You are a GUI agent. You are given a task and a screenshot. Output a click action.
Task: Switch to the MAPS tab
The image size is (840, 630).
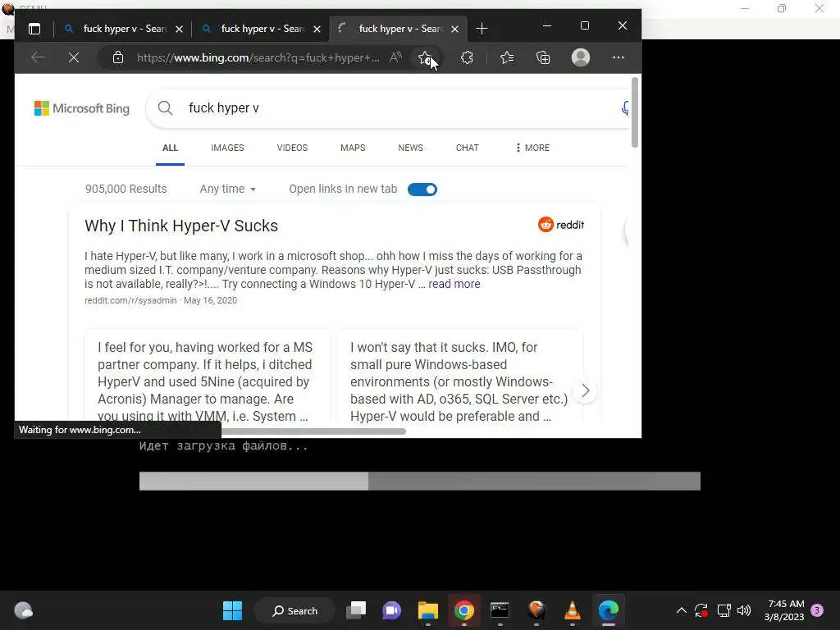pos(353,148)
